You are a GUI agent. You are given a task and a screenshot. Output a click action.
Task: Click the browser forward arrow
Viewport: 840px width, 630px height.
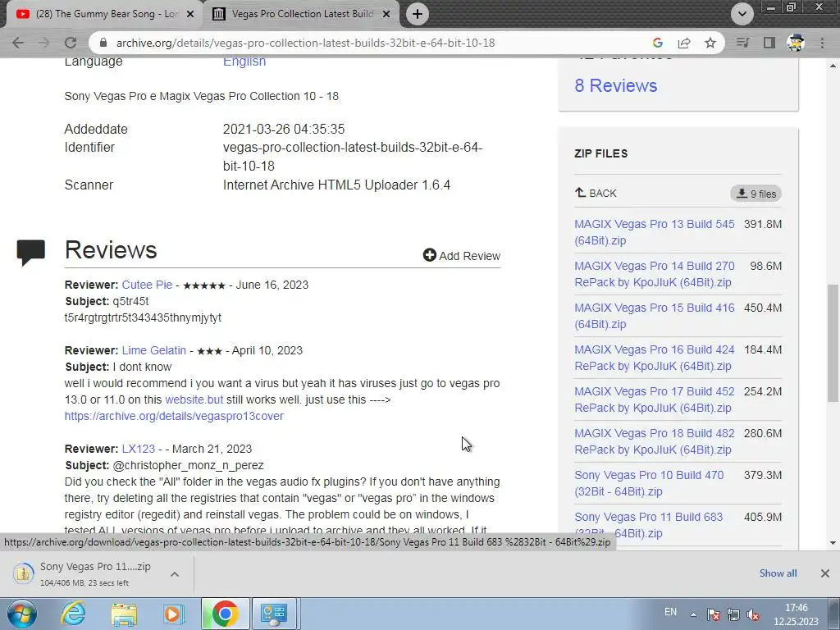click(x=44, y=43)
